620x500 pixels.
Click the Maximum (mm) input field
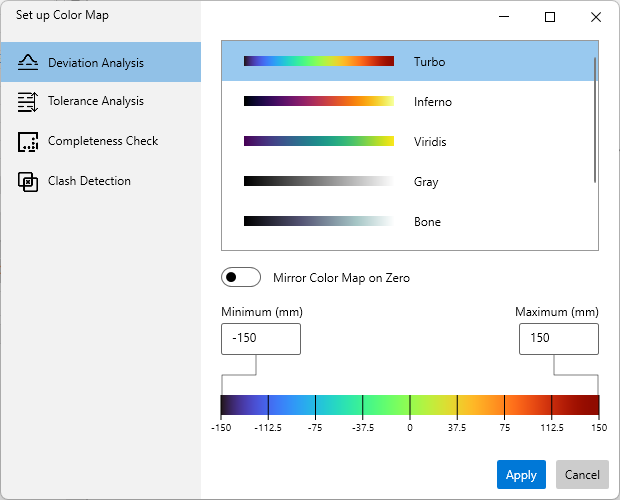click(559, 339)
